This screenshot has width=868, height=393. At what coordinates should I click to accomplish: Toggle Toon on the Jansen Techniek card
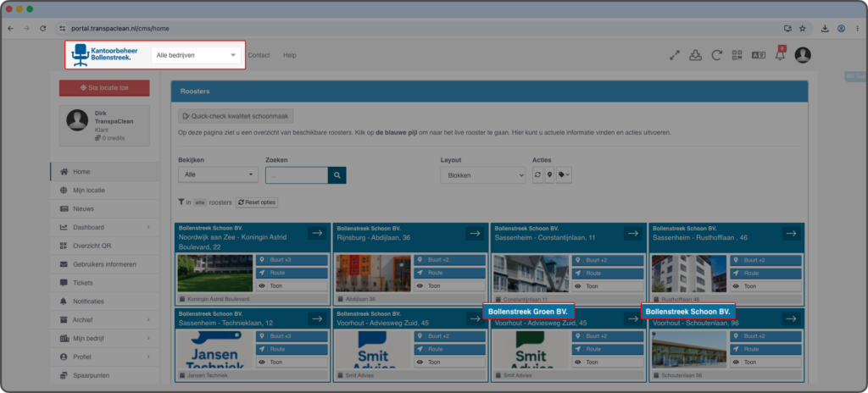pyautogui.click(x=292, y=362)
